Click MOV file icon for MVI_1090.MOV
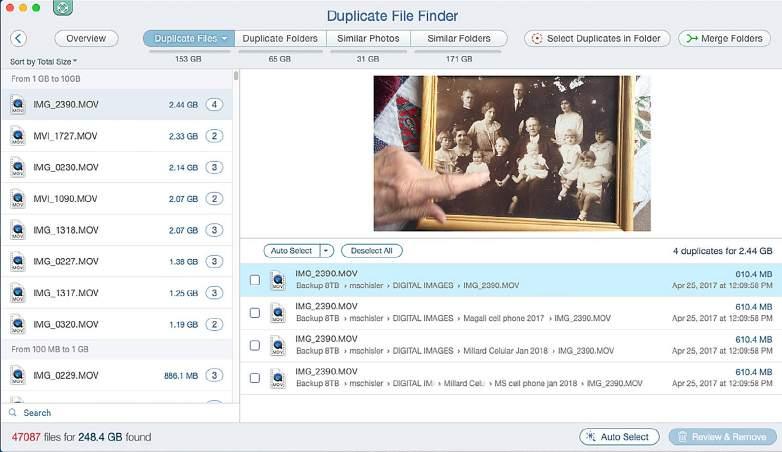The height and width of the screenshot is (452, 782). [18, 199]
